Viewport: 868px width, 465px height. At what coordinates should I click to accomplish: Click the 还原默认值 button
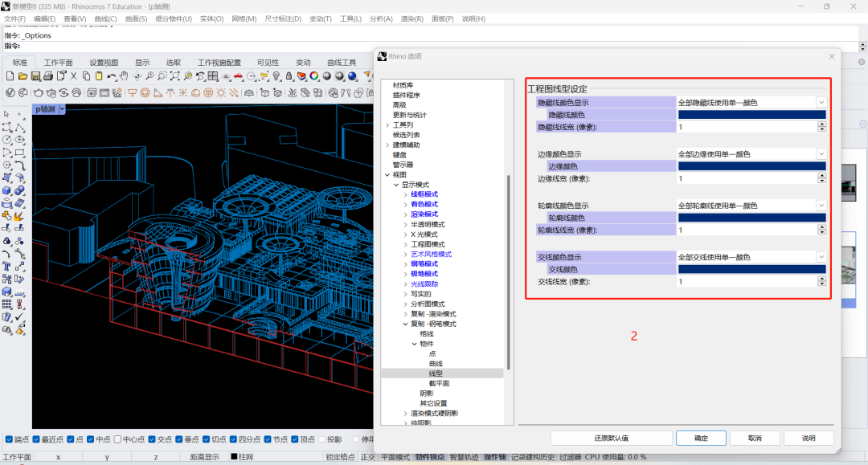click(611, 438)
